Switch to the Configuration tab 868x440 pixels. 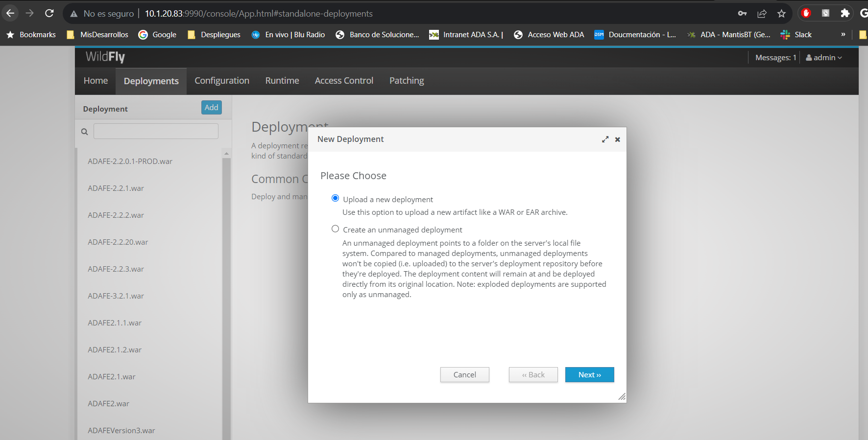tap(222, 81)
